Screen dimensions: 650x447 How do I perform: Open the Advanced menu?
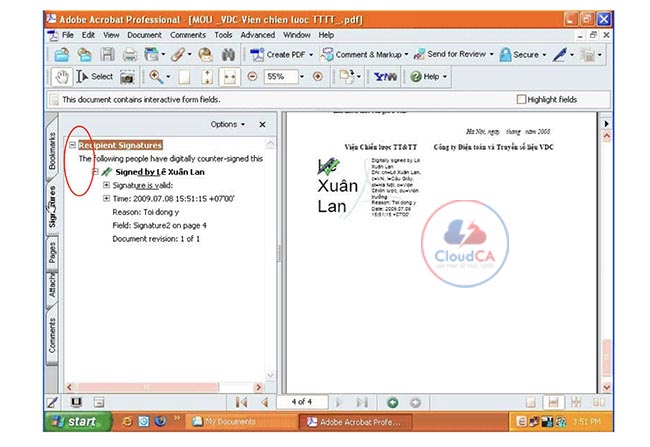click(x=257, y=35)
